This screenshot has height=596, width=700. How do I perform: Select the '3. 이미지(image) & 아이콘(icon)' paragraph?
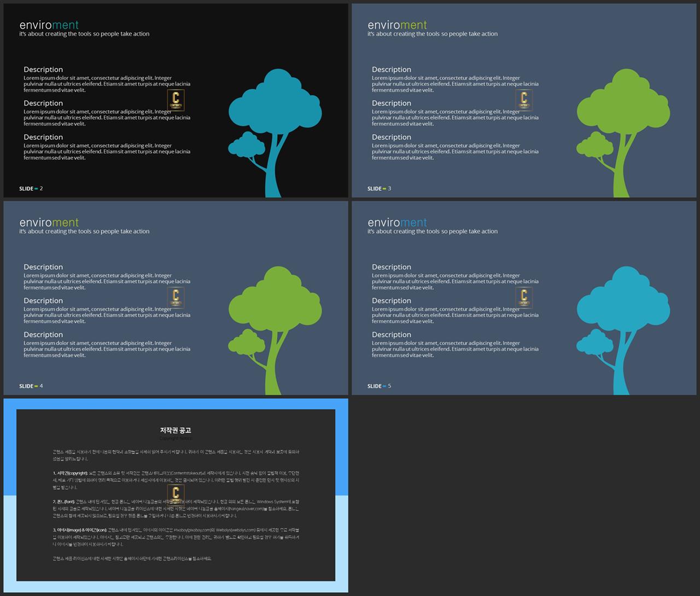[176, 537]
